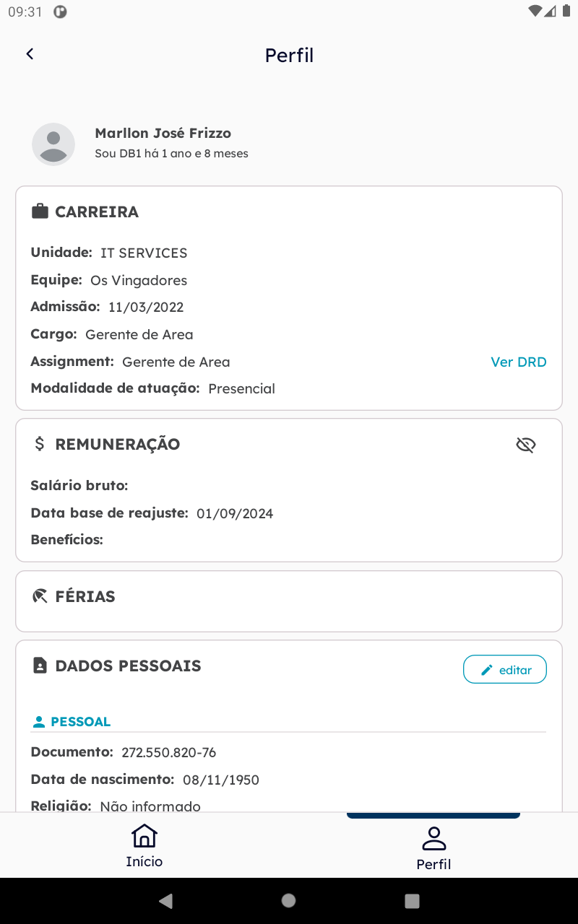Expand the CARREIRA section header

pos(97,212)
